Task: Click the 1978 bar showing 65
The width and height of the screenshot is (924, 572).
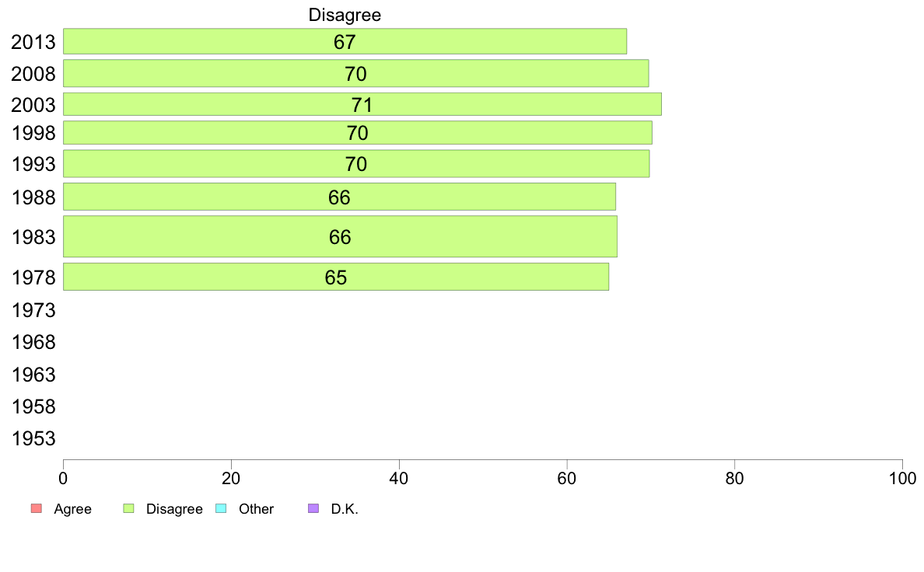Action: point(336,277)
